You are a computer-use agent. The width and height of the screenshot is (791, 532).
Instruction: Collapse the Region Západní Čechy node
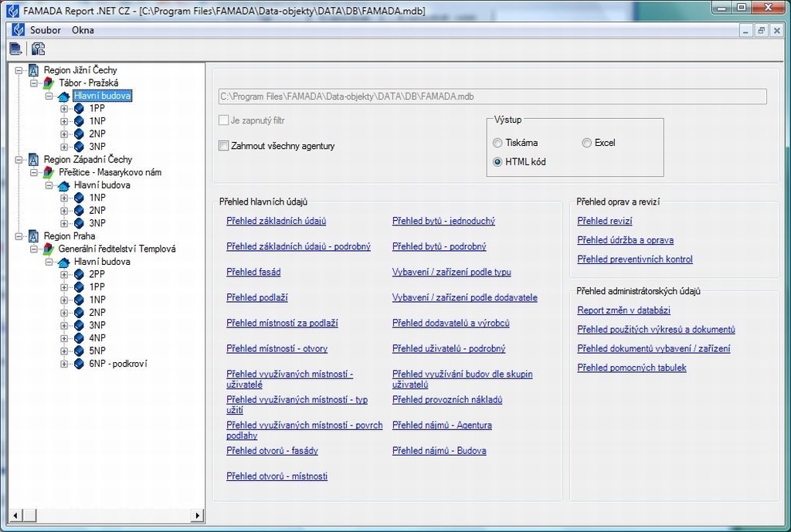(19, 159)
